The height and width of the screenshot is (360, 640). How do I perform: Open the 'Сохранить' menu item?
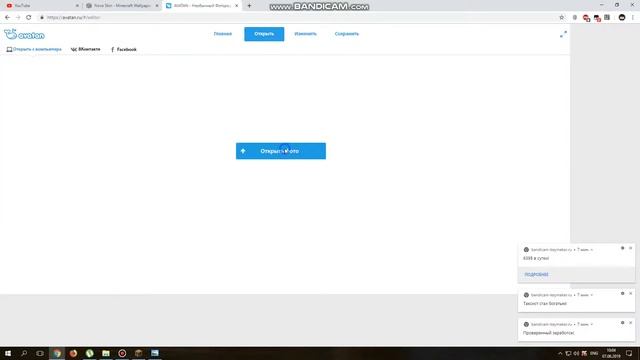coord(347,34)
